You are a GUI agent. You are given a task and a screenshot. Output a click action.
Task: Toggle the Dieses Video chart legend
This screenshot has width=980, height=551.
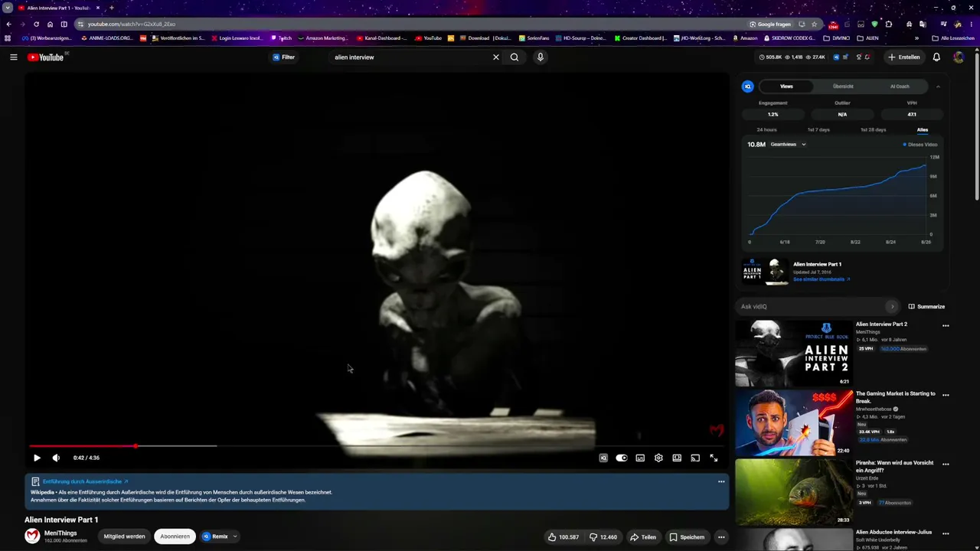click(x=920, y=145)
